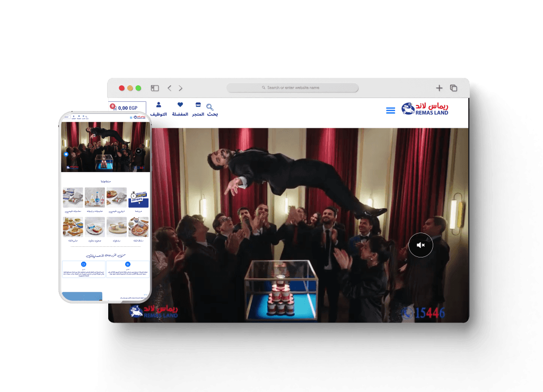Viewport: 543px width, 392px height.
Task: Go forward using the browser forward arrow
Action: point(181,88)
